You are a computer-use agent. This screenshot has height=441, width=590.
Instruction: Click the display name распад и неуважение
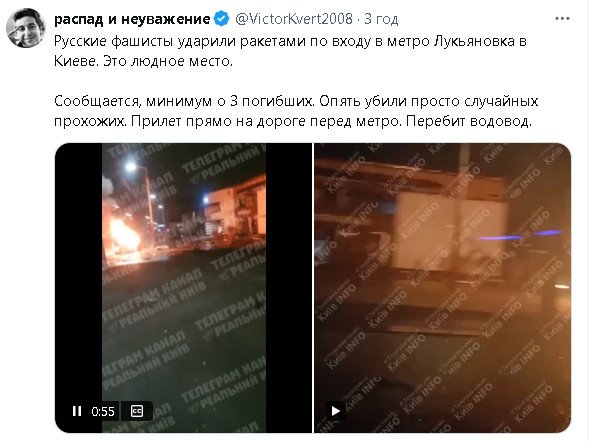[x=132, y=19]
